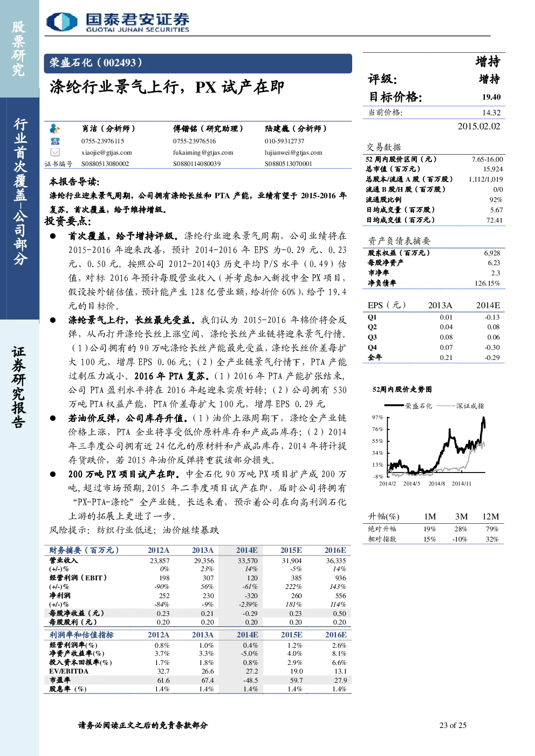The width and height of the screenshot is (535, 756).
Task: Click the 资产负债表摘要 section heading
Action: click(x=399, y=241)
